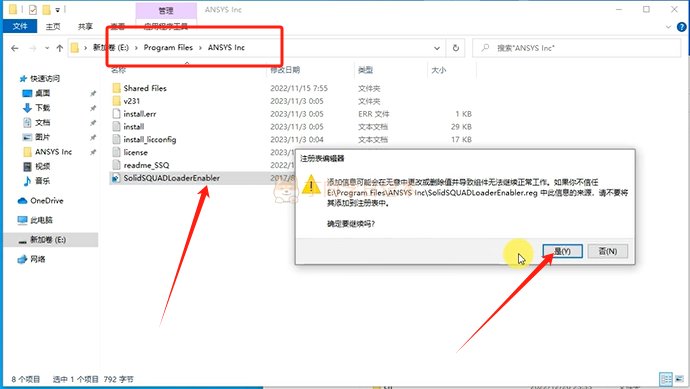Click the ERR 文件 type cell
Viewport: 690px width, 389px height.
(x=373, y=114)
